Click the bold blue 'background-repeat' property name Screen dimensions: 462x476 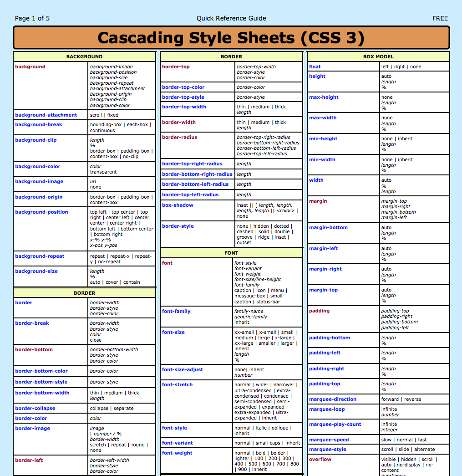coord(40,256)
